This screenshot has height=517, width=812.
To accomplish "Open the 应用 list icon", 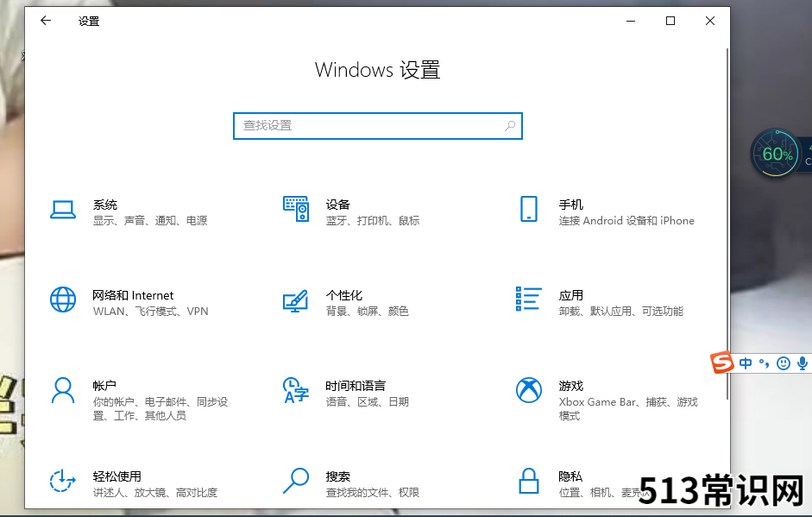I will (529, 299).
